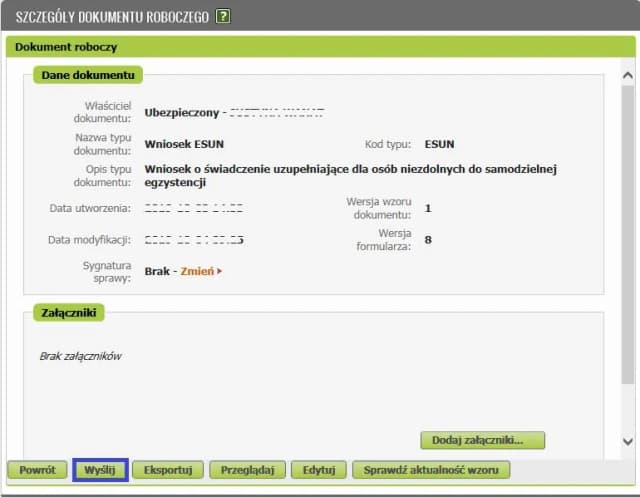Click the Dane dokumentu section label
This screenshot has height=497, width=640.
click(x=89, y=75)
